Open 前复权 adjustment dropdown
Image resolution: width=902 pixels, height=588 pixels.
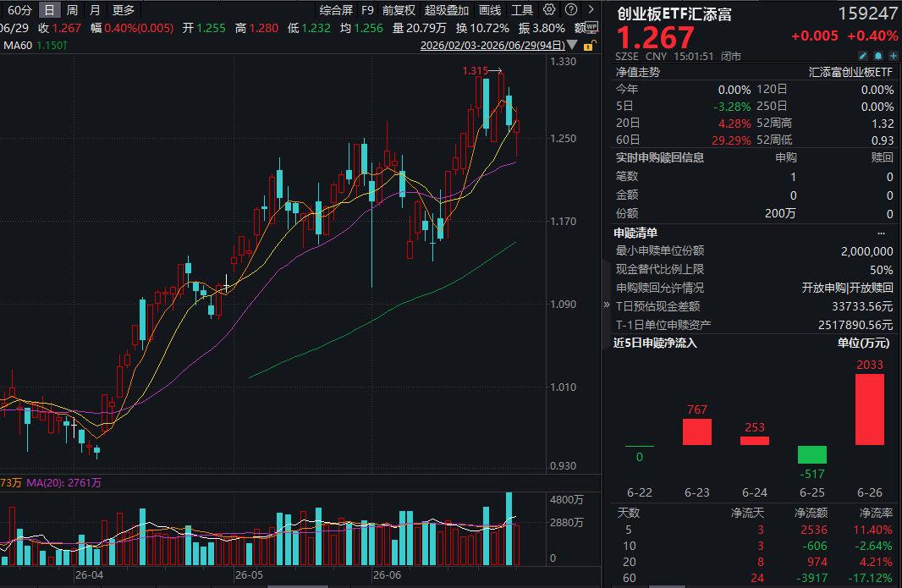[399, 10]
